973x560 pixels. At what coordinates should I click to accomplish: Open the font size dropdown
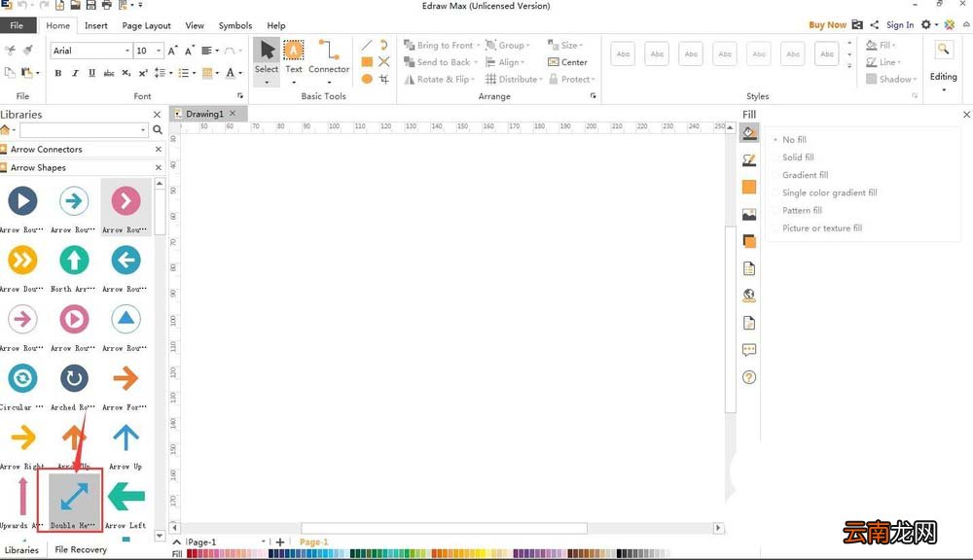pyautogui.click(x=159, y=51)
